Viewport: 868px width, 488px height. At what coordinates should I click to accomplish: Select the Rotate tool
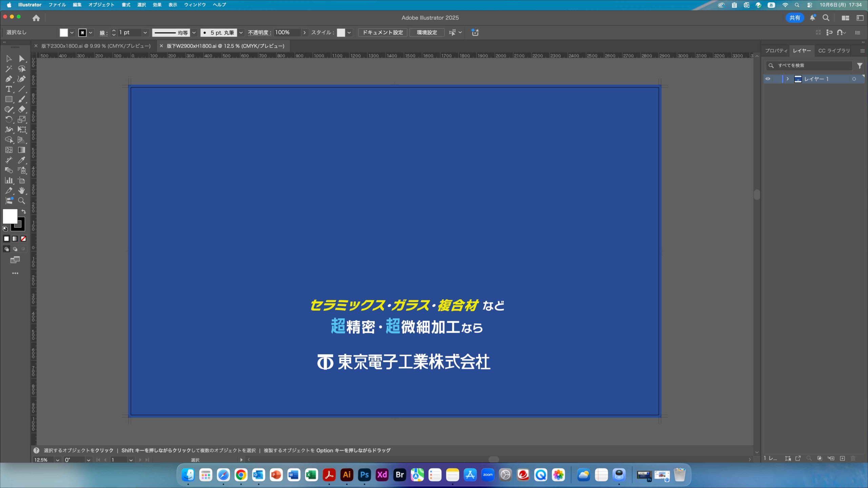[8, 120]
